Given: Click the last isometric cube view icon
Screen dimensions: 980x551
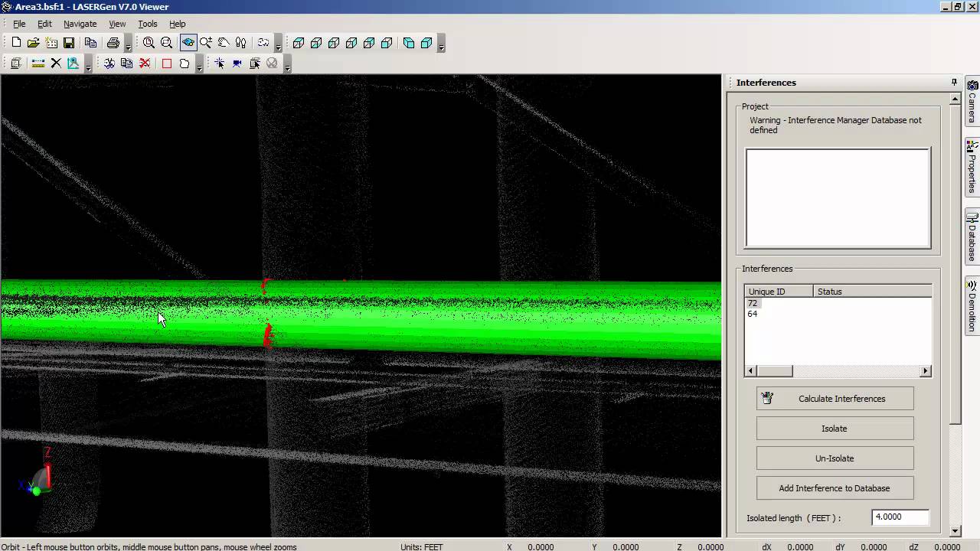Looking at the screenshot, I should click(x=426, y=43).
